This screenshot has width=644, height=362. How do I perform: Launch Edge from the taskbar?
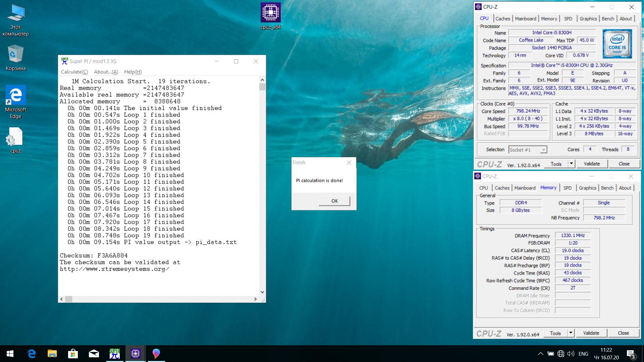tap(32, 354)
